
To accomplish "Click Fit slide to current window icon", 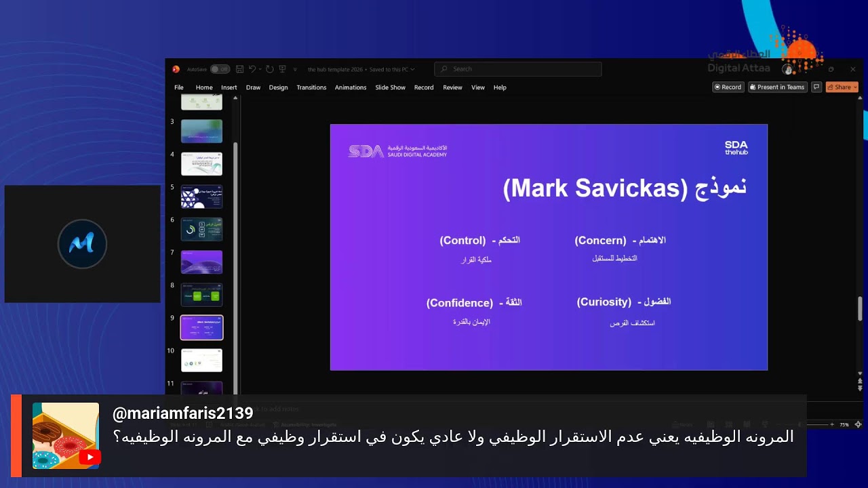I will tap(858, 424).
